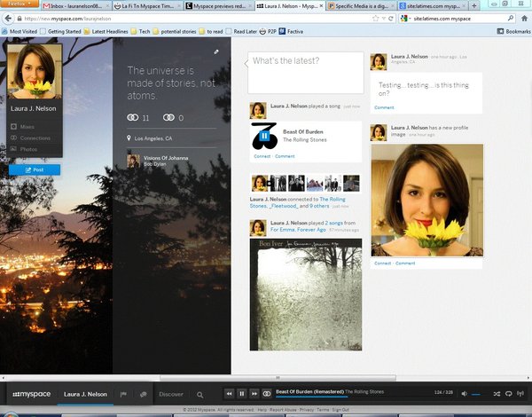Click Comment under the Beast Of Burden post

click(x=285, y=156)
